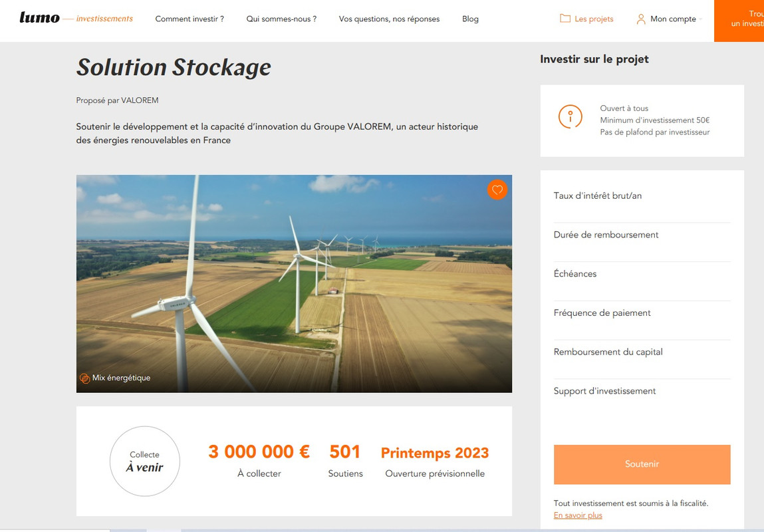Click Remboursement du capital row
This screenshot has height=532, width=764.
coord(642,359)
